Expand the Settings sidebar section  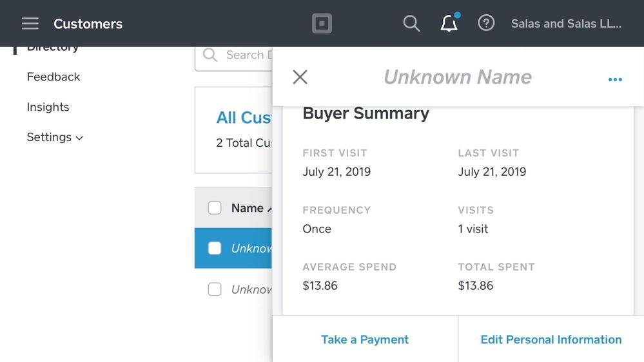(55, 137)
